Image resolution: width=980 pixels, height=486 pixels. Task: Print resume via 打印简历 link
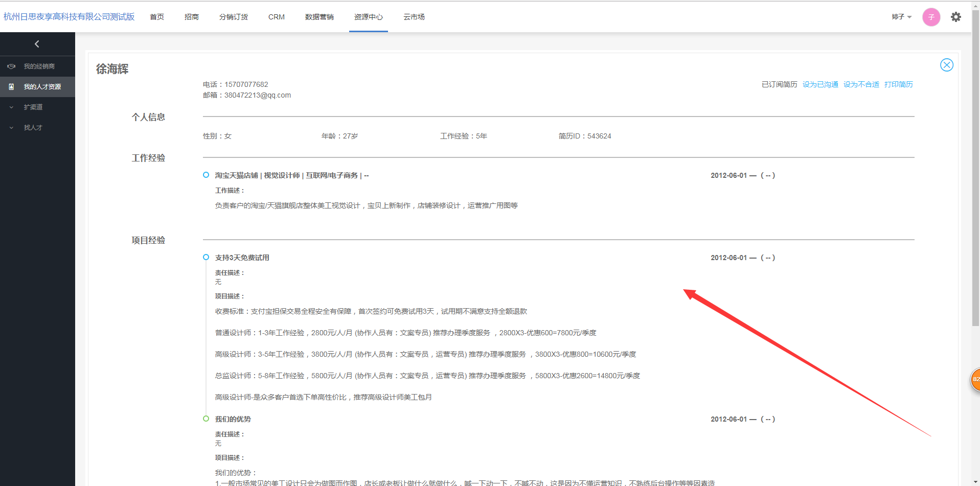pos(898,84)
